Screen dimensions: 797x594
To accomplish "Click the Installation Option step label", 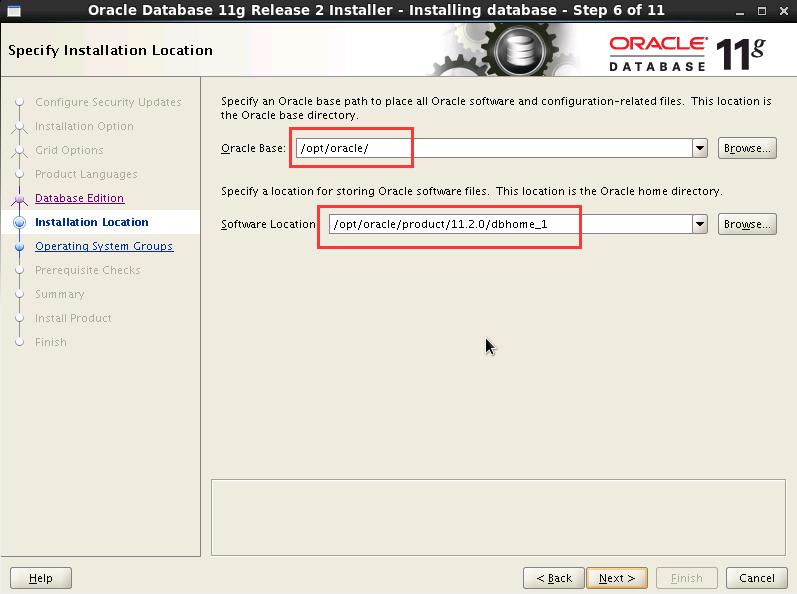I will 84,126.
